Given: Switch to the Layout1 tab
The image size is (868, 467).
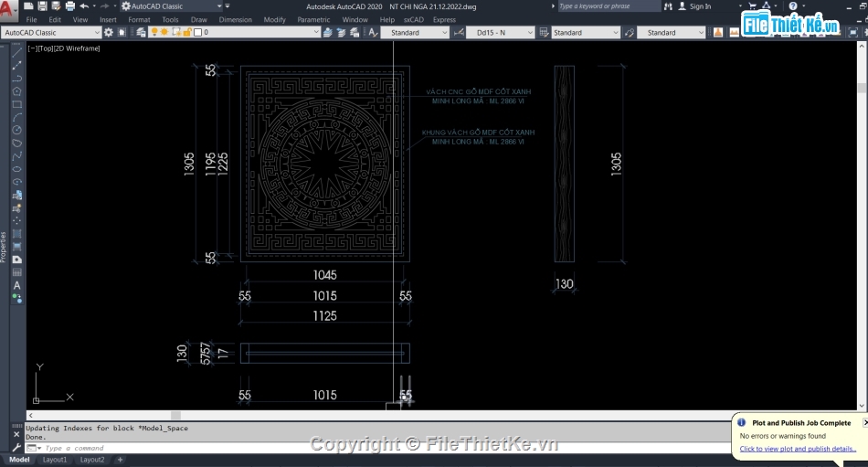Looking at the screenshot, I should coord(55,460).
